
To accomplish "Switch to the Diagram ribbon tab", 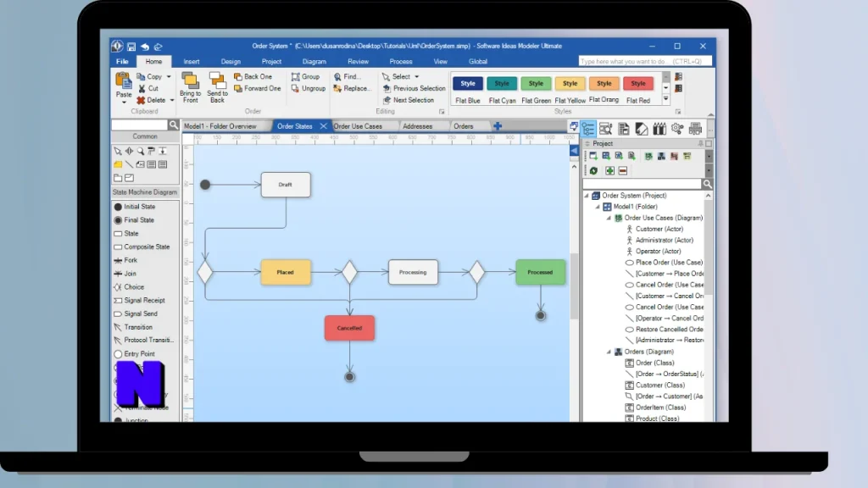I will click(314, 61).
